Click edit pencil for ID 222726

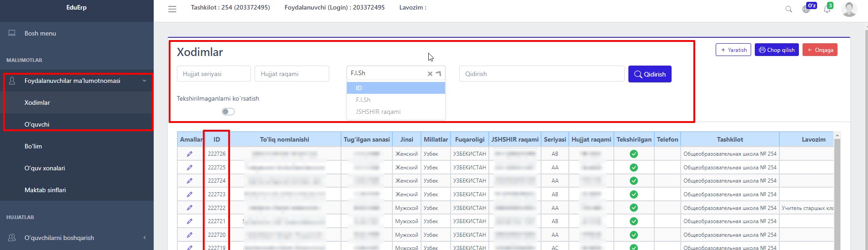tap(190, 154)
